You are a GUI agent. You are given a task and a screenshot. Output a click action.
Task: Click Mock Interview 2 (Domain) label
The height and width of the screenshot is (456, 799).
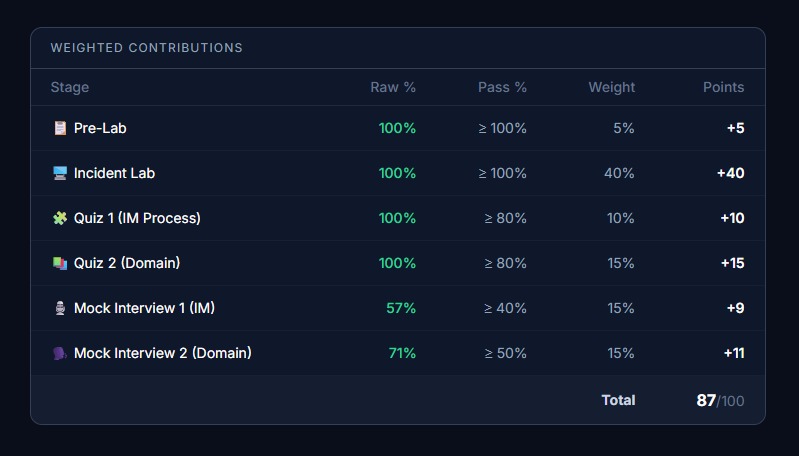click(163, 353)
